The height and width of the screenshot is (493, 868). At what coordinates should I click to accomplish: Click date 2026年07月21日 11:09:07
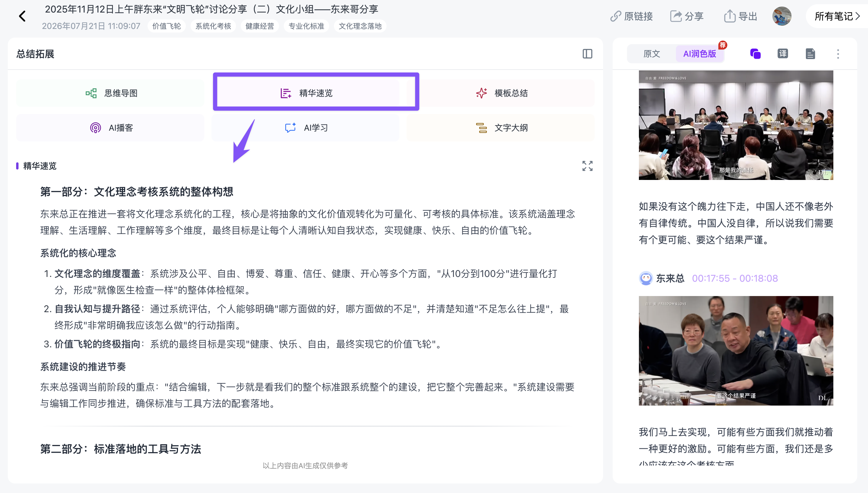pyautogui.click(x=91, y=26)
